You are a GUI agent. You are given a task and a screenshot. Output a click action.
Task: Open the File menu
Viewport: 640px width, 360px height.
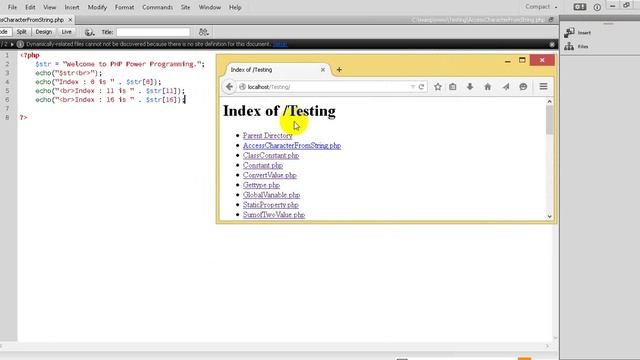coord(12,7)
